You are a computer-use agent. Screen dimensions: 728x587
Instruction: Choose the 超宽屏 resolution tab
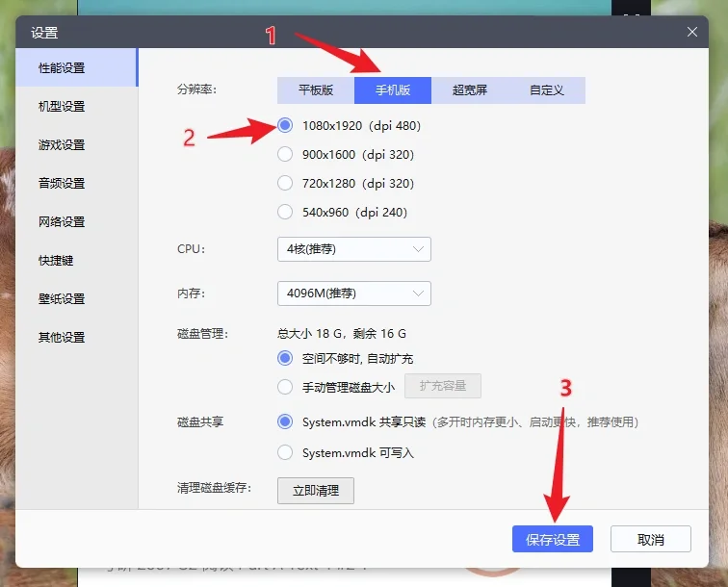[470, 90]
